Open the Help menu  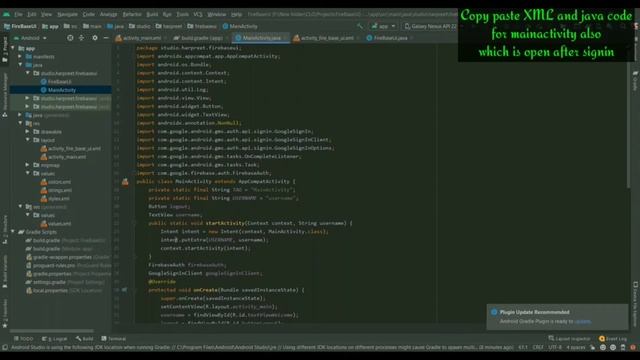[x=237, y=14]
